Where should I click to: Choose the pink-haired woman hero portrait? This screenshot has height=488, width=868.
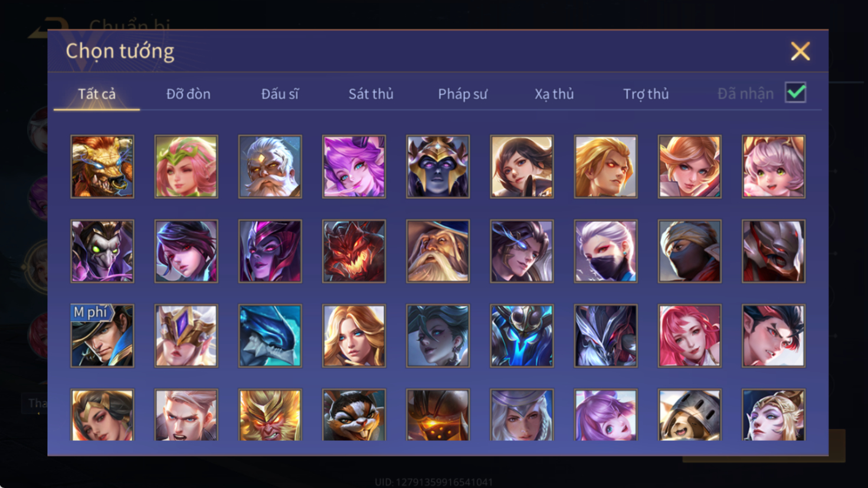[689, 336]
